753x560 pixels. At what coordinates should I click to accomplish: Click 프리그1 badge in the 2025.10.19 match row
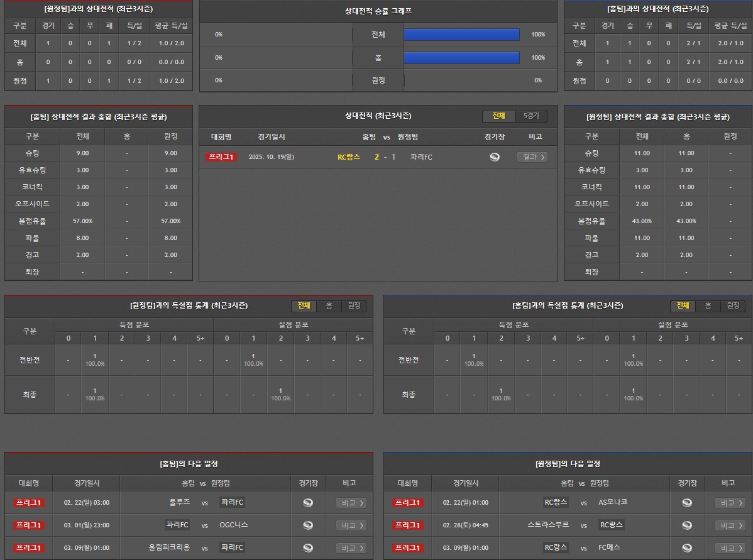pyautogui.click(x=221, y=157)
